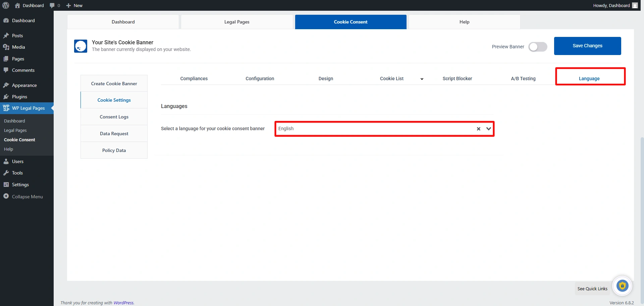Click the Comments icon in sidebar
The image size is (644, 306).
click(6, 70)
